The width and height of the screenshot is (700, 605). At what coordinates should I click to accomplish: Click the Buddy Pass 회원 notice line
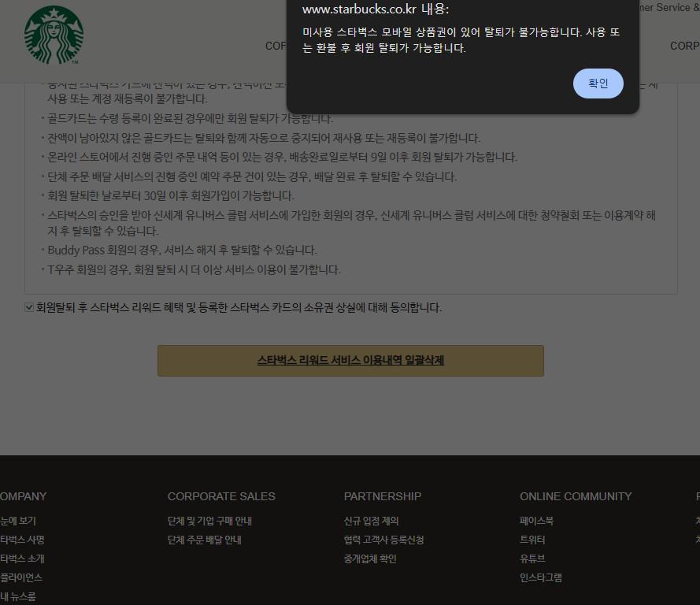point(182,250)
